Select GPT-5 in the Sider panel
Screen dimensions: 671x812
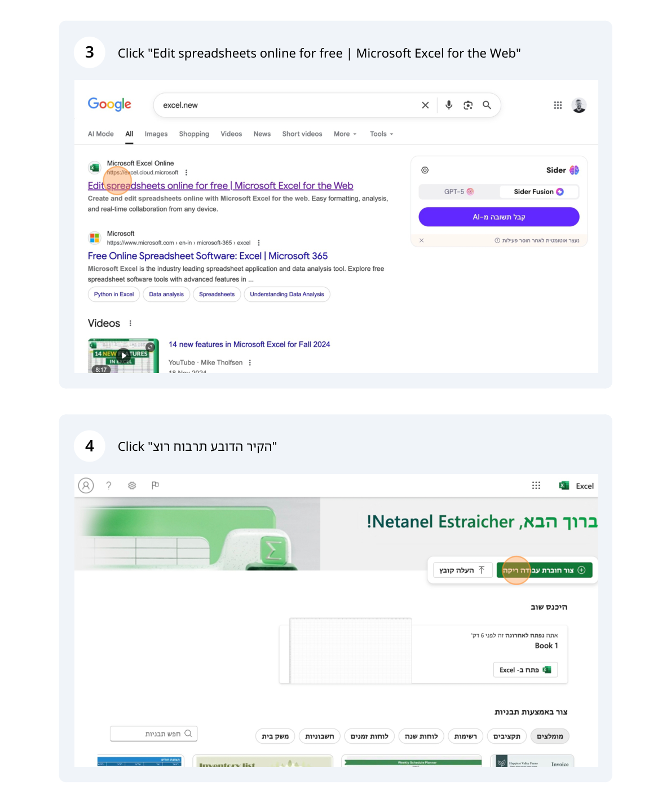coord(460,191)
